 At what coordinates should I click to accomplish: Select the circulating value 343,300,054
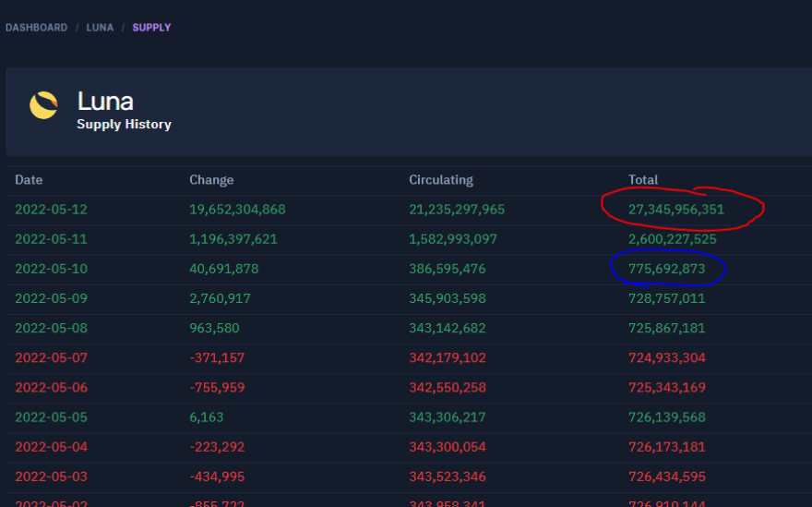(448, 447)
